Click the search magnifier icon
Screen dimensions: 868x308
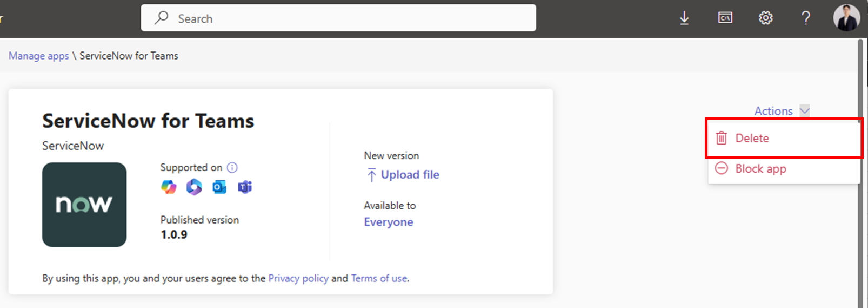coord(161,18)
